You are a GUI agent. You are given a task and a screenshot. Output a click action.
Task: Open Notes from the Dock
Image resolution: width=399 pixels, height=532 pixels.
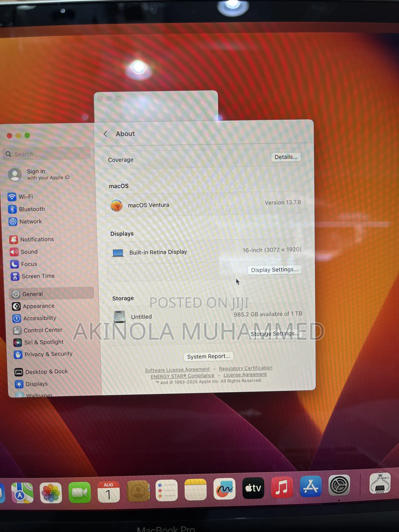coord(196,489)
